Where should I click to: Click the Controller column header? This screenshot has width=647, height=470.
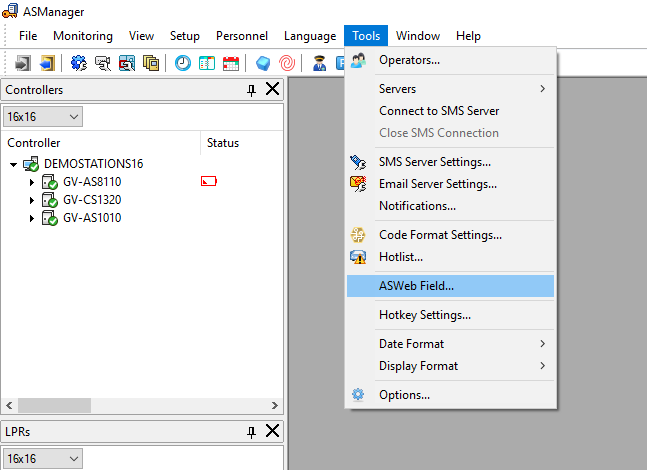point(101,143)
